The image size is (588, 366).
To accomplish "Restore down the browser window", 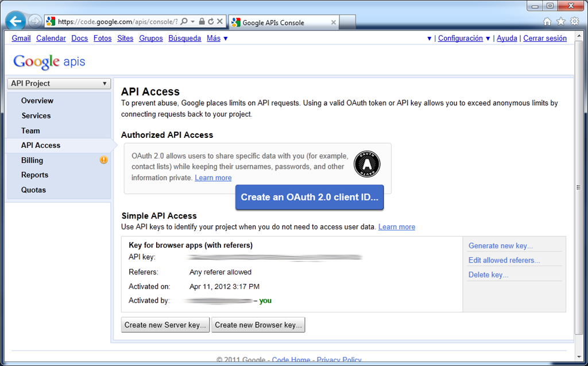I will 550,6.
